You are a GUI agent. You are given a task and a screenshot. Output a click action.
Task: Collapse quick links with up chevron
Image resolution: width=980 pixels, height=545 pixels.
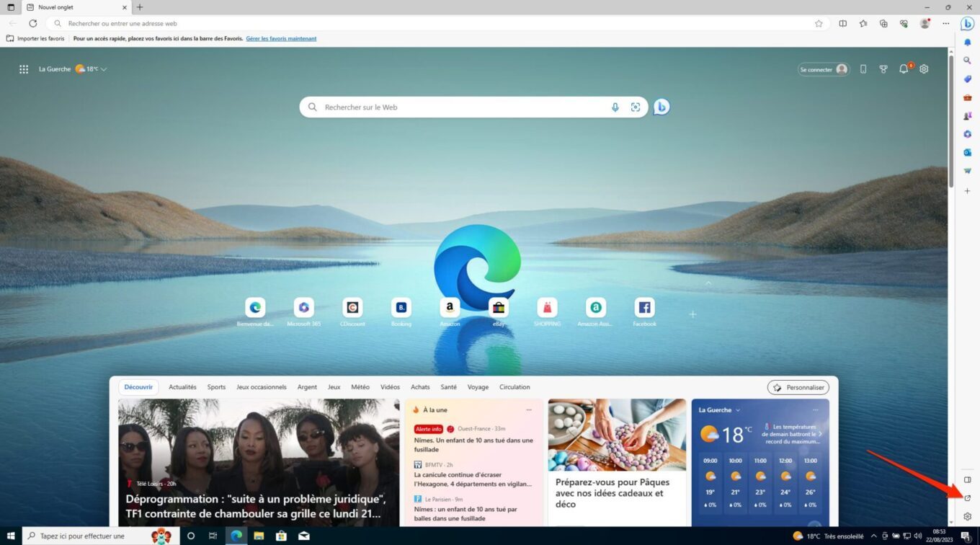tap(708, 283)
